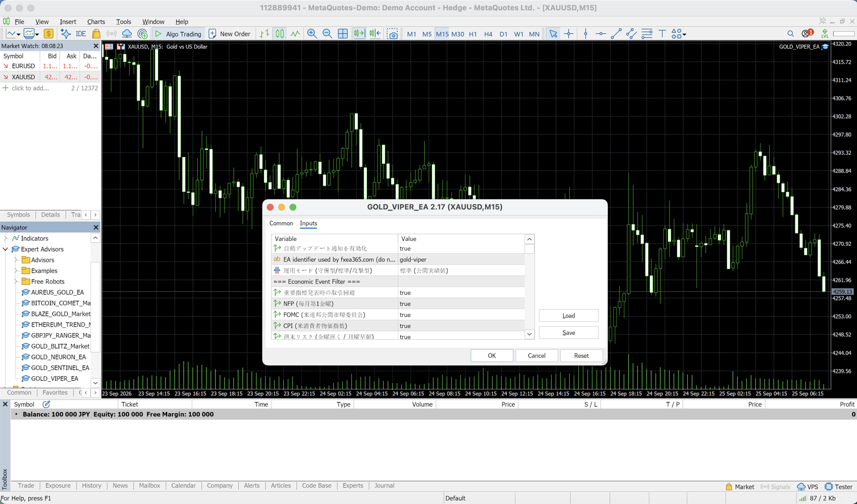Select GOLD_SENTINEL_EA in Navigator
The width and height of the screenshot is (857, 504).
click(55, 367)
